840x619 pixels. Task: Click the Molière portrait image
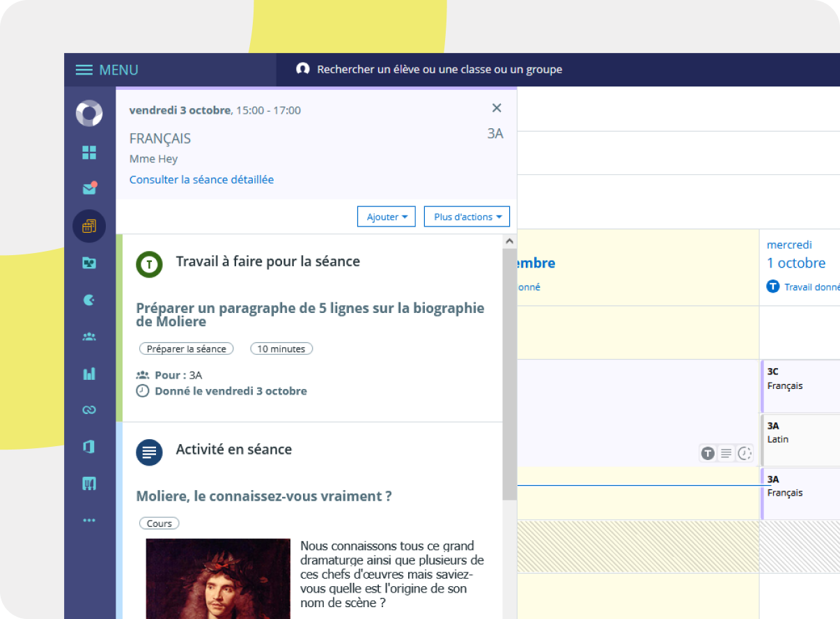coord(217,578)
